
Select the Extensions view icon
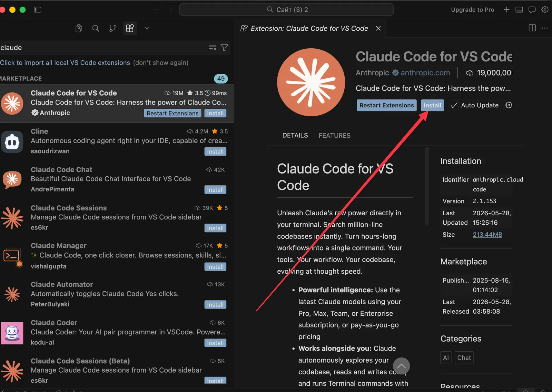click(130, 28)
